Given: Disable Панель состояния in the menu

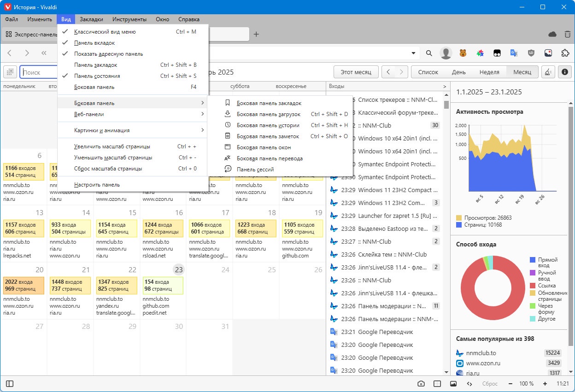Looking at the screenshot, I should click(133, 76).
